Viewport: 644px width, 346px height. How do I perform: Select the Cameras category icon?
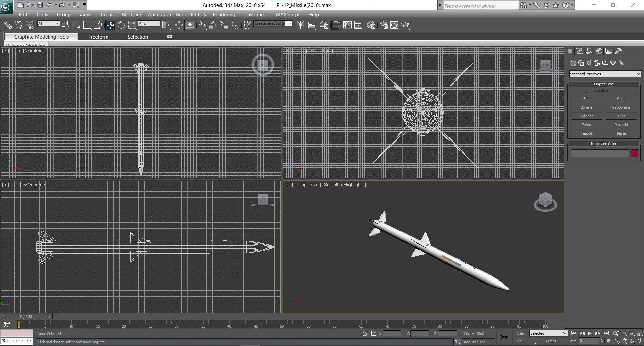pos(597,63)
